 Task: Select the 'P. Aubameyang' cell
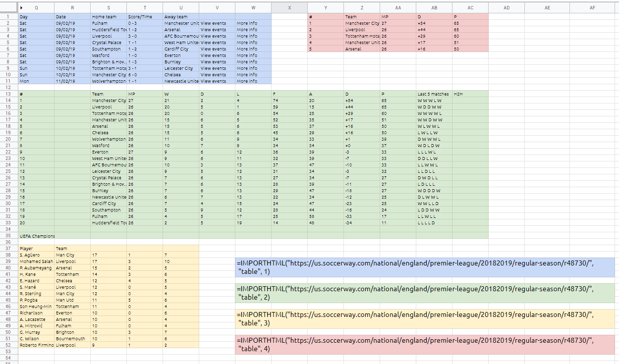click(x=36, y=267)
